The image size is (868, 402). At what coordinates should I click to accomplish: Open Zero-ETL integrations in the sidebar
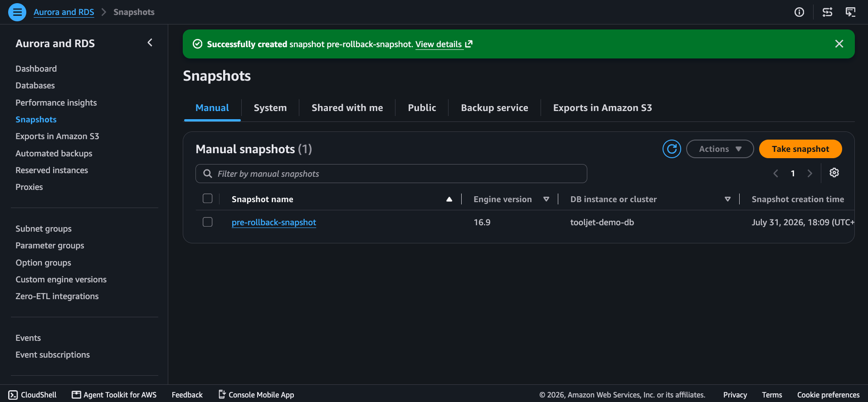pyautogui.click(x=57, y=296)
